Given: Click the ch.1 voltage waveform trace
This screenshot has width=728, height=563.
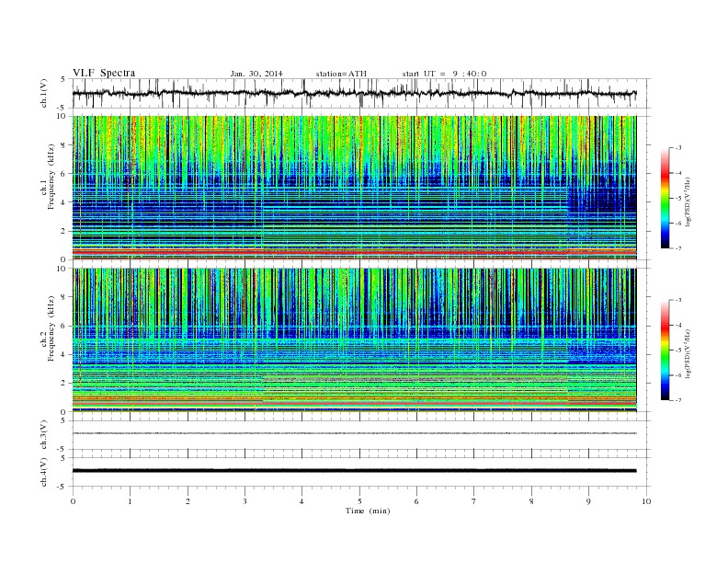Looking at the screenshot, I should (354, 94).
